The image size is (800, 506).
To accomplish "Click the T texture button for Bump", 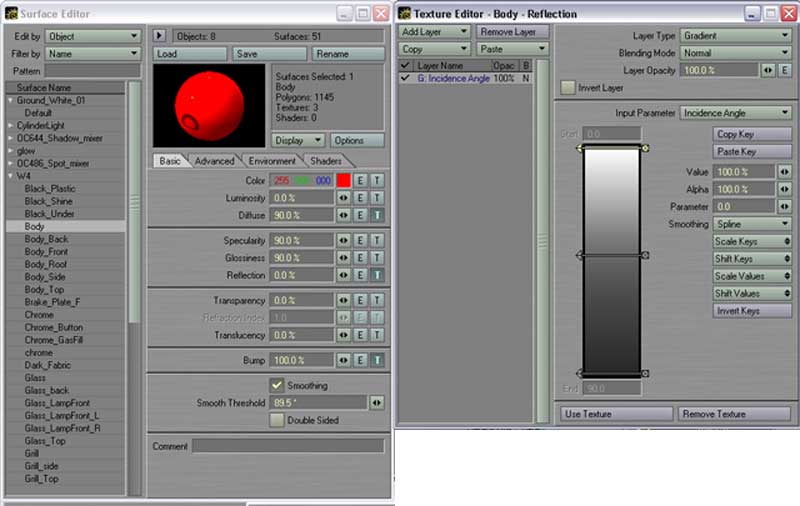I will click(377, 360).
